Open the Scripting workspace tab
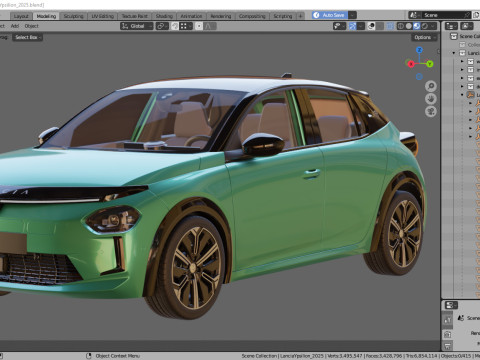 pos(283,16)
